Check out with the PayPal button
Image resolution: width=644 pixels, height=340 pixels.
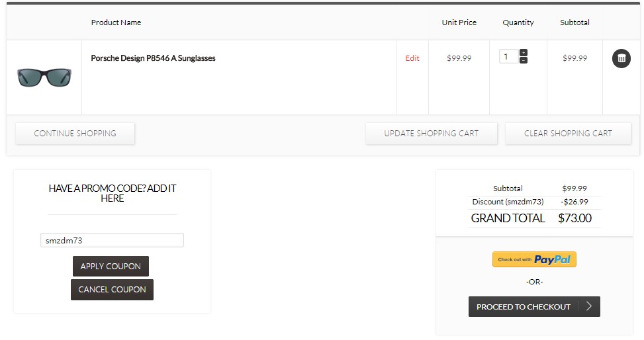[x=534, y=259]
